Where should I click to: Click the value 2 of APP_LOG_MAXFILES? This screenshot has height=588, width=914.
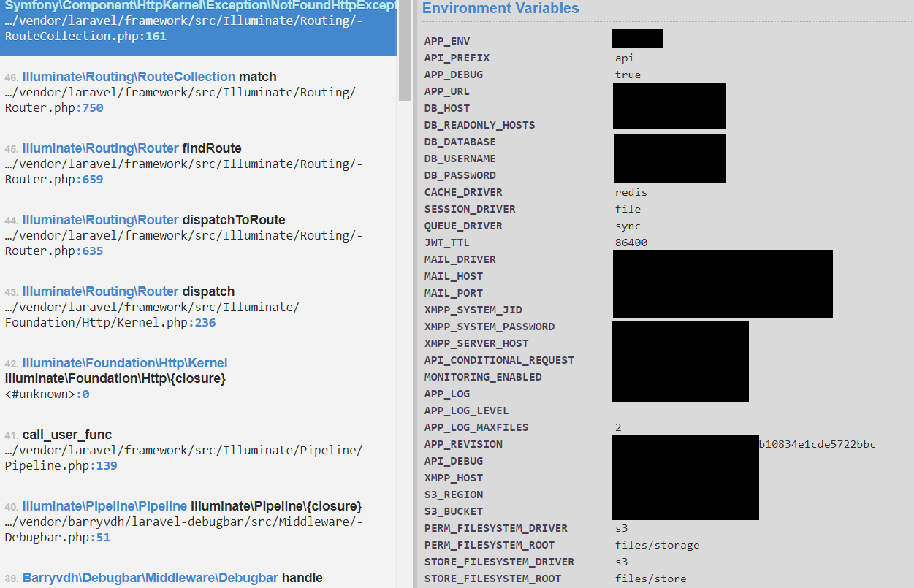618,427
